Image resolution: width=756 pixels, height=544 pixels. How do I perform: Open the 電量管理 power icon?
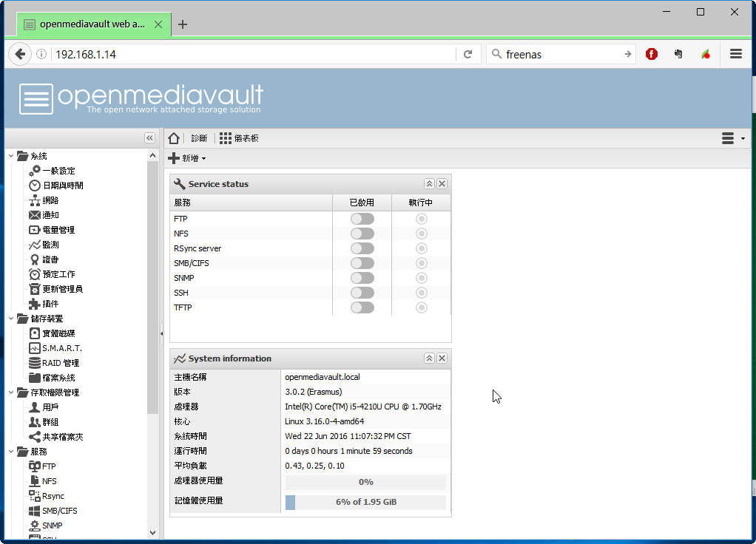point(35,230)
